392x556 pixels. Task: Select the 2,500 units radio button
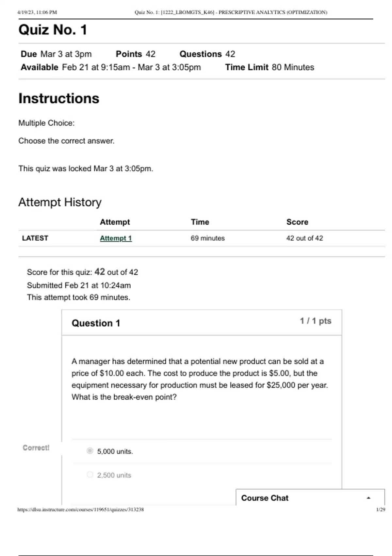pos(90,475)
